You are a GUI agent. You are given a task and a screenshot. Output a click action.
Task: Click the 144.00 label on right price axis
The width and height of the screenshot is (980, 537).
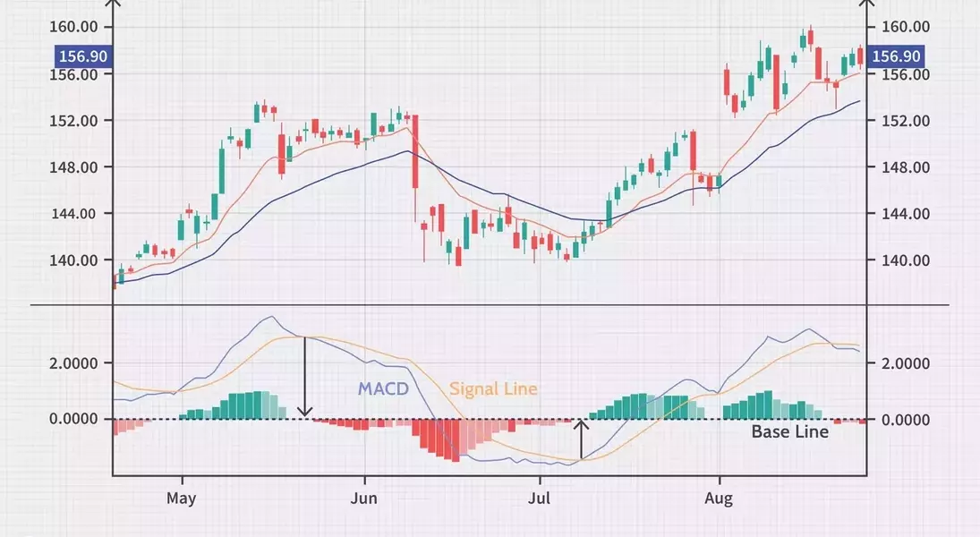(906, 214)
